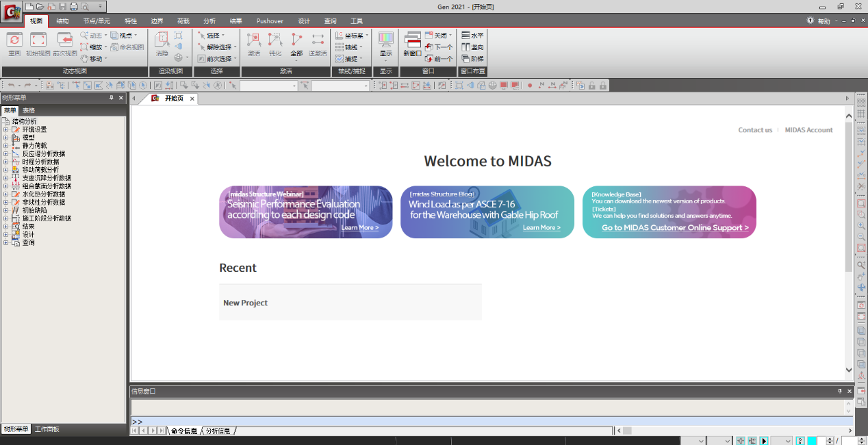Switch to the 工作面板 tab
868x445 pixels.
pos(47,429)
